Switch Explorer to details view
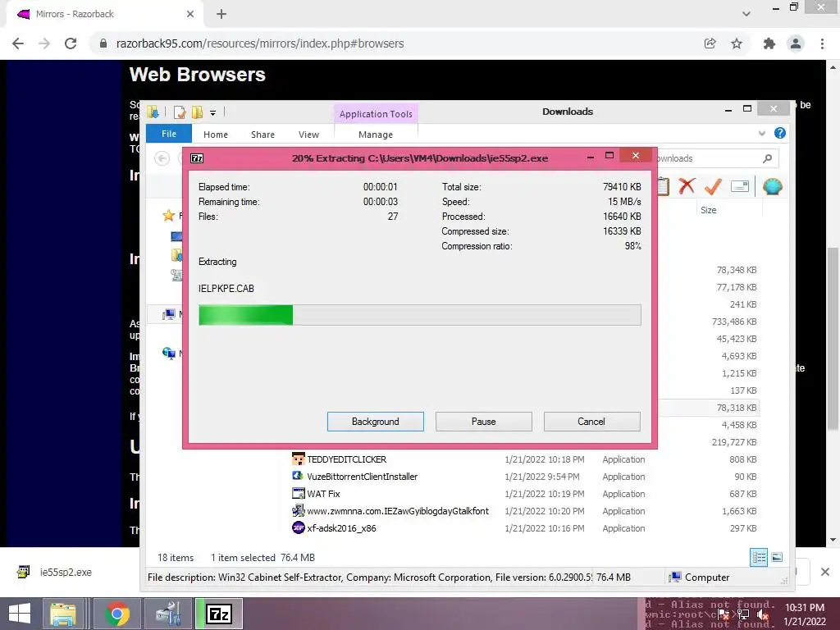 (759, 557)
